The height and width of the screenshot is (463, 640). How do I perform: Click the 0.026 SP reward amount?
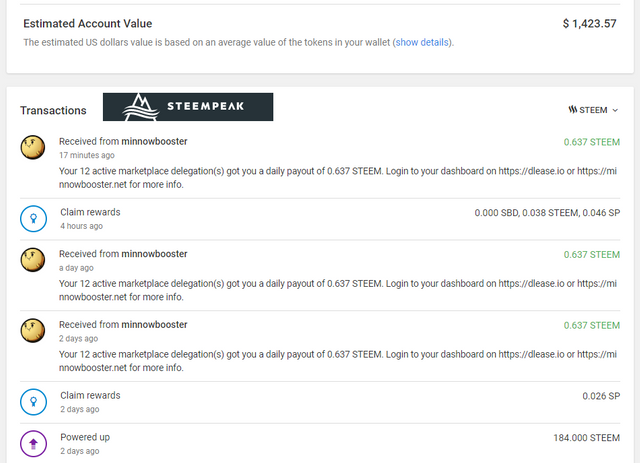(x=601, y=396)
